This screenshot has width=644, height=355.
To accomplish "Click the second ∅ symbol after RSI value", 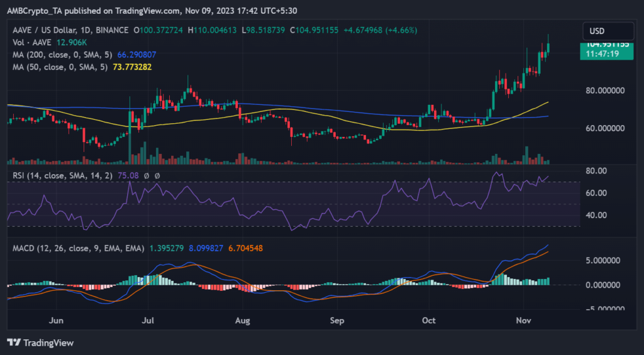I will click(x=157, y=176).
